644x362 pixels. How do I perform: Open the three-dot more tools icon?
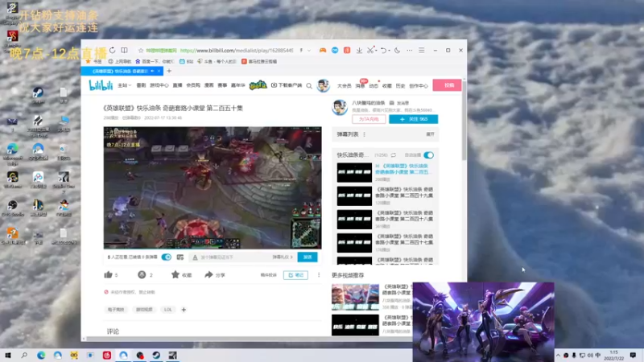tap(410, 50)
